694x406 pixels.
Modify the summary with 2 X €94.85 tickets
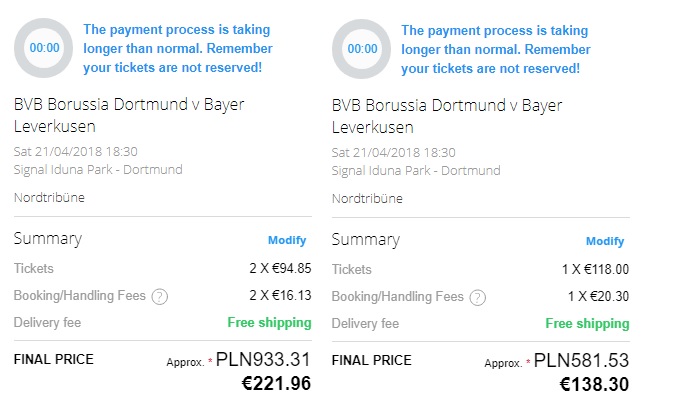[x=287, y=240]
